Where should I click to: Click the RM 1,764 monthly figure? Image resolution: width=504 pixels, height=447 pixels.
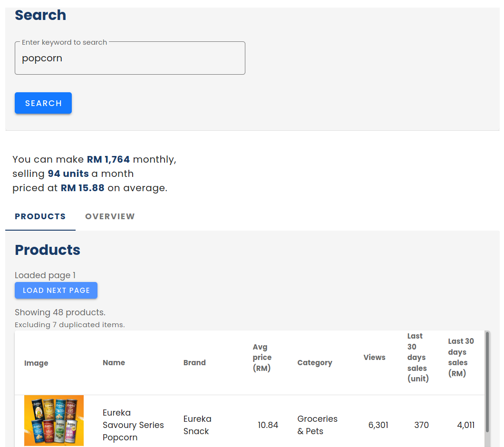[x=108, y=159]
